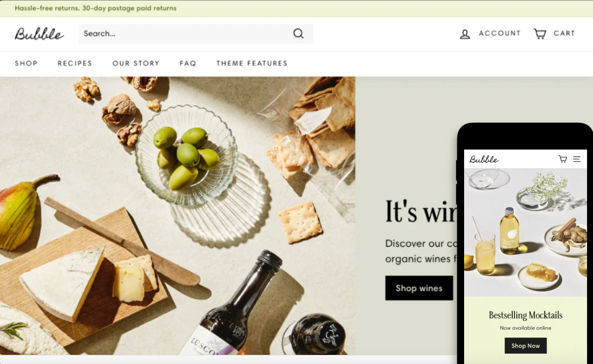This screenshot has height=364, width=593.
Task: Open the hamburger menu in phone mockup
Action: pyautogui.click(x=577, y=159)
